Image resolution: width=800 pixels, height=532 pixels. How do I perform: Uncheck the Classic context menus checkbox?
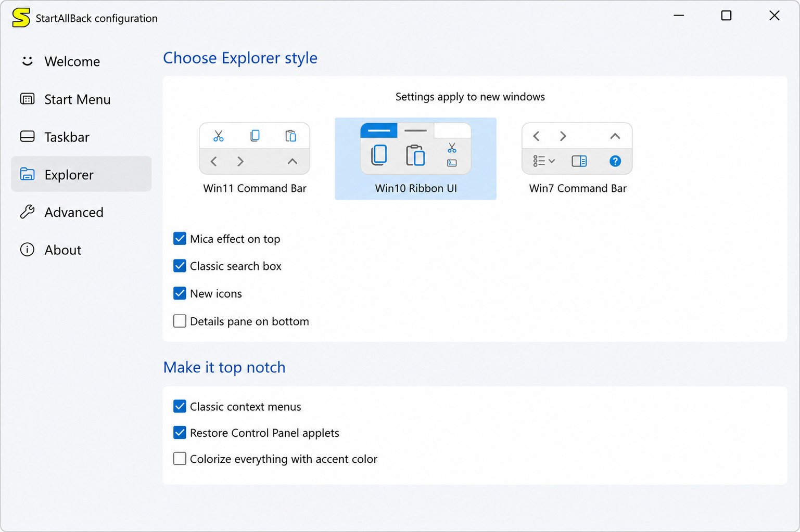180,406
